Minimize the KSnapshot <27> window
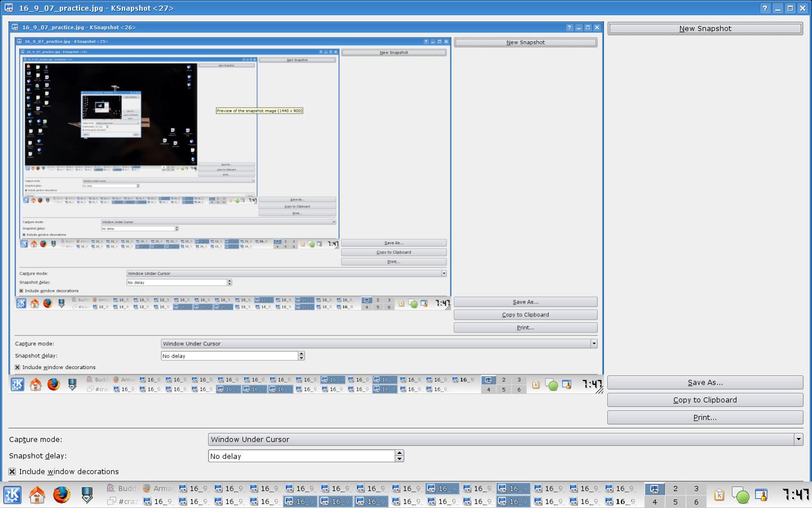Viewport: 812px width, 508px height. tap(778, 8)
